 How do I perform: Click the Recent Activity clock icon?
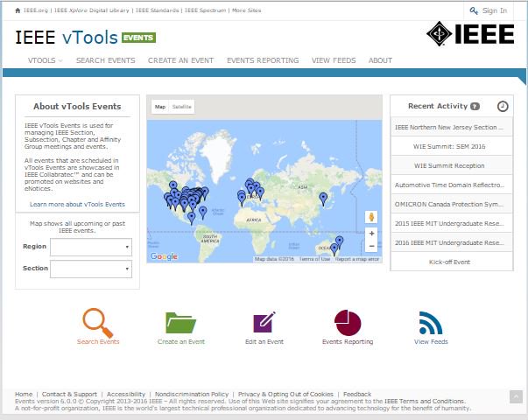503,107
